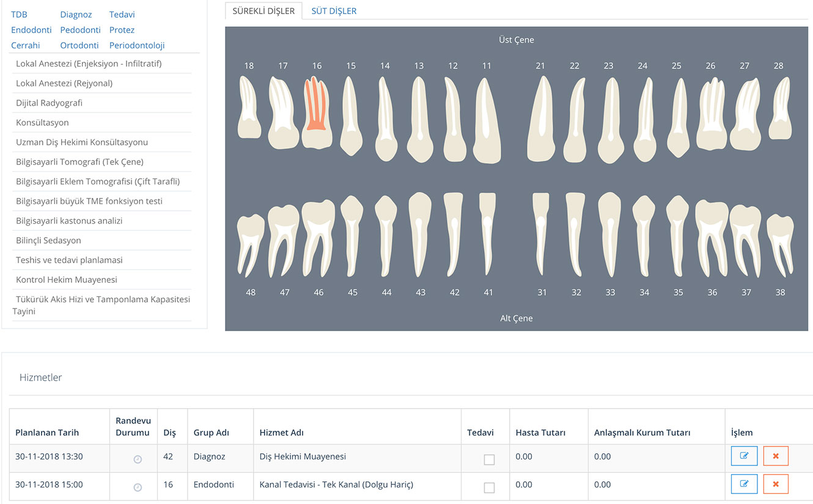Choose Lokal Anestezi (Enjeksiyon - Infiltratif)
This screenshot has width=813, height=504.
(x=100, y=64)
